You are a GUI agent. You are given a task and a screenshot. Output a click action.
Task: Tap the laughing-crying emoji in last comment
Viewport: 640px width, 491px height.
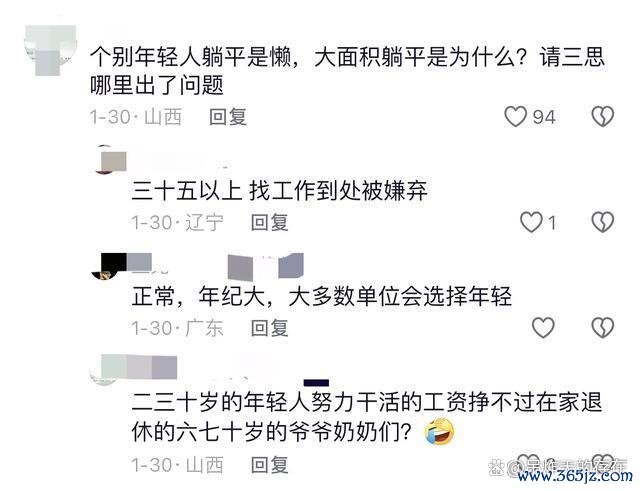(440, 431)
